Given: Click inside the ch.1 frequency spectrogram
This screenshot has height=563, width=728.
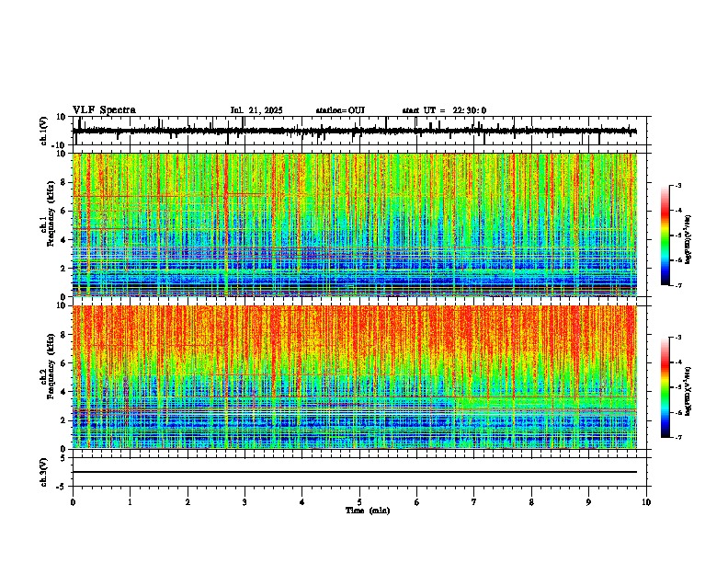Looking at the screenshot, I should [355, 224].
